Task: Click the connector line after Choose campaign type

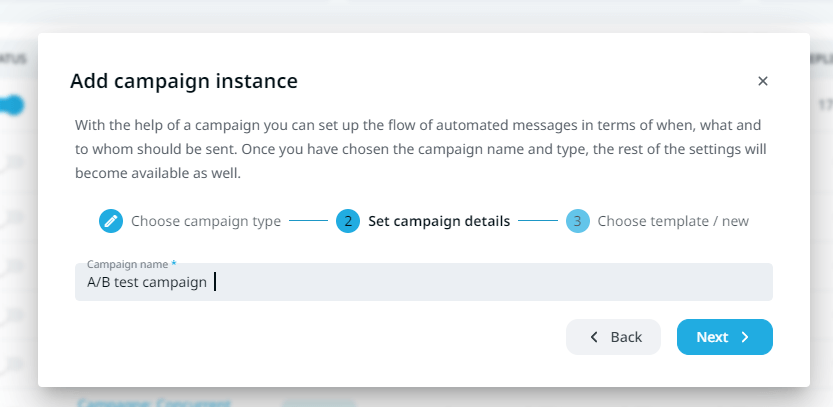Action: tap(308, 221)
